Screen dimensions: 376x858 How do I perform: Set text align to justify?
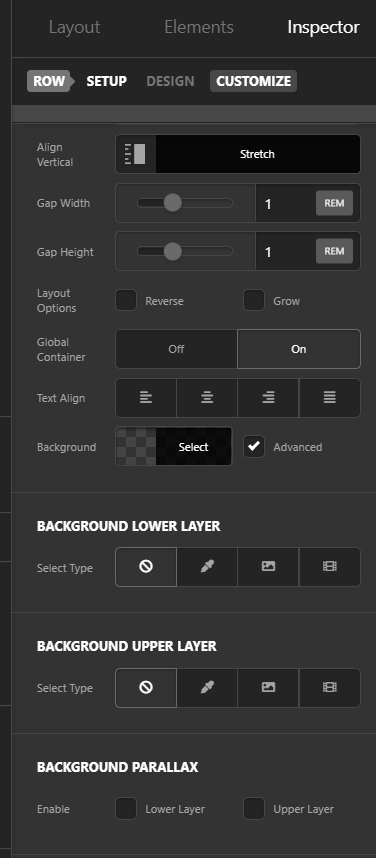click(x=329, y=398)
